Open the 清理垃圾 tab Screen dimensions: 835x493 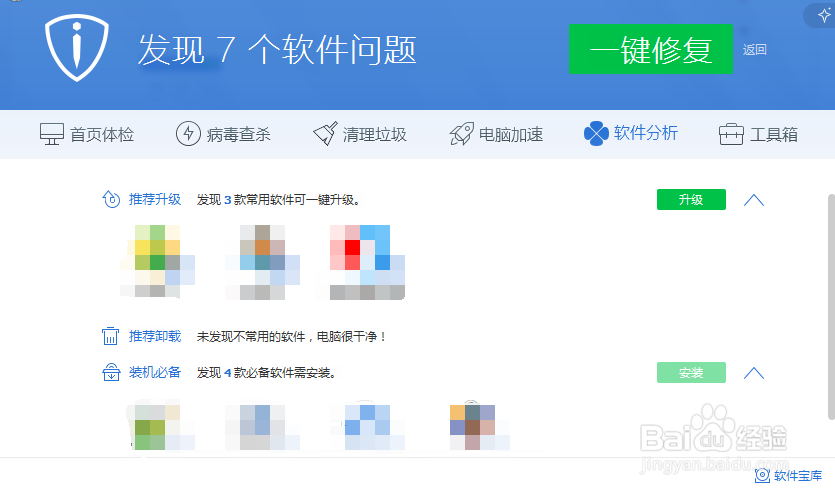(x=359, y=134)
